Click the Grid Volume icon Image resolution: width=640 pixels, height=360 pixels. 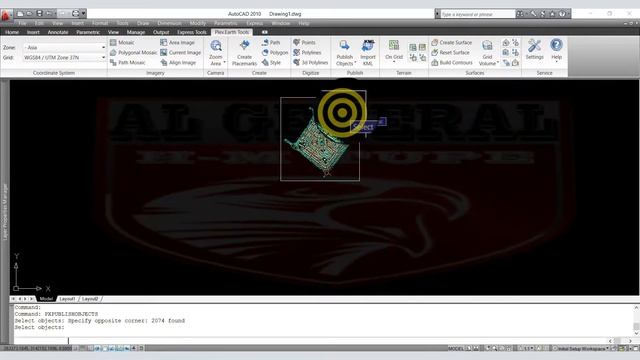point(487,46)
